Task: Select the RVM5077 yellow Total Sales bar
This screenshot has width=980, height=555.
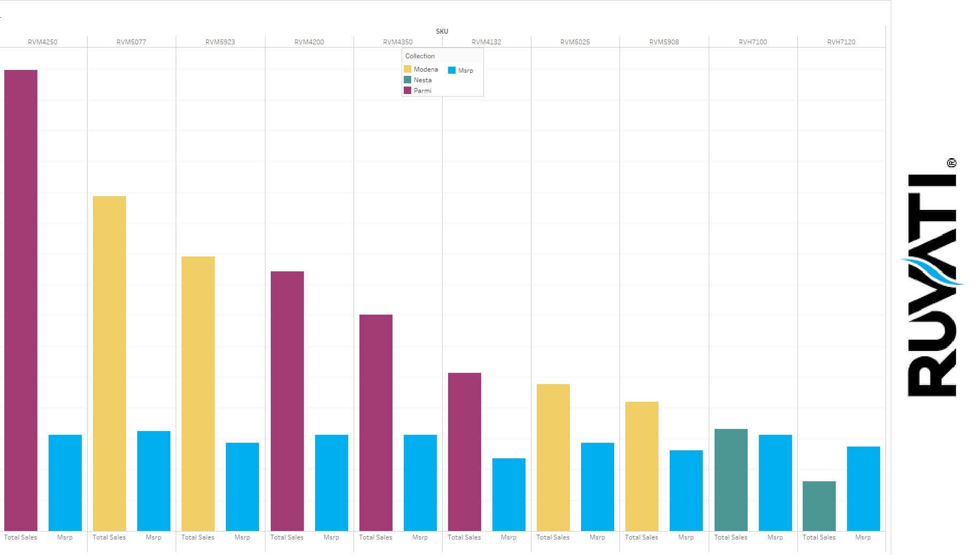Action: 109,363
